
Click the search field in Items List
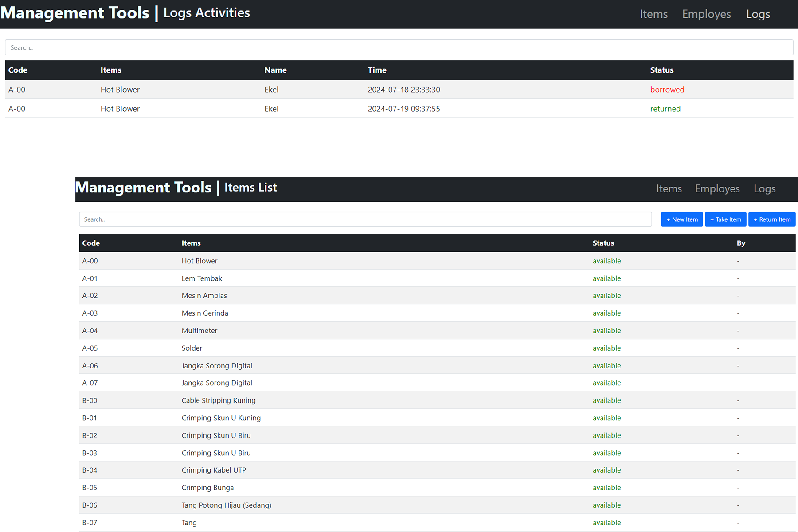[x=365, y=219]
